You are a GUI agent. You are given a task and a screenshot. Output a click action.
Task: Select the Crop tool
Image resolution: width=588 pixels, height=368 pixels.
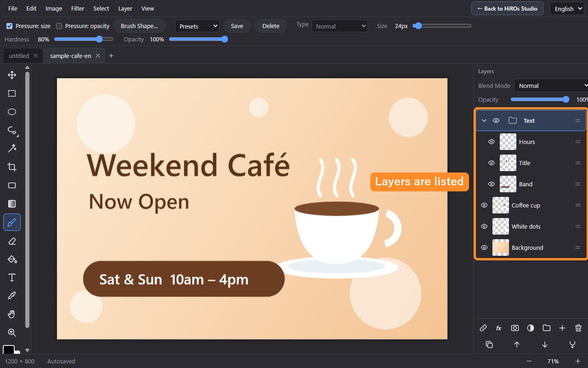pyautogui.click(x=12, y=167)
